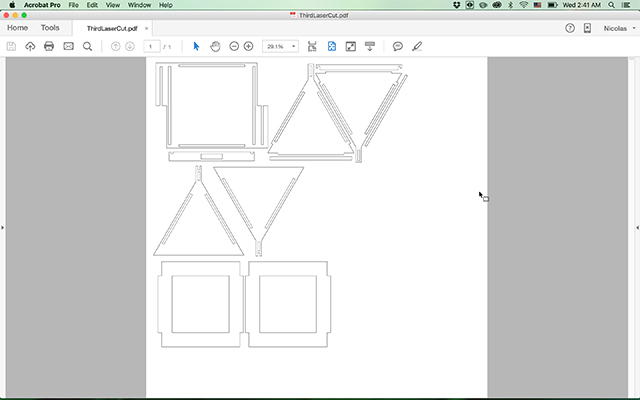Close the ThirdLaserCut.pdf tab
The image size is (640, 400).
147,29
